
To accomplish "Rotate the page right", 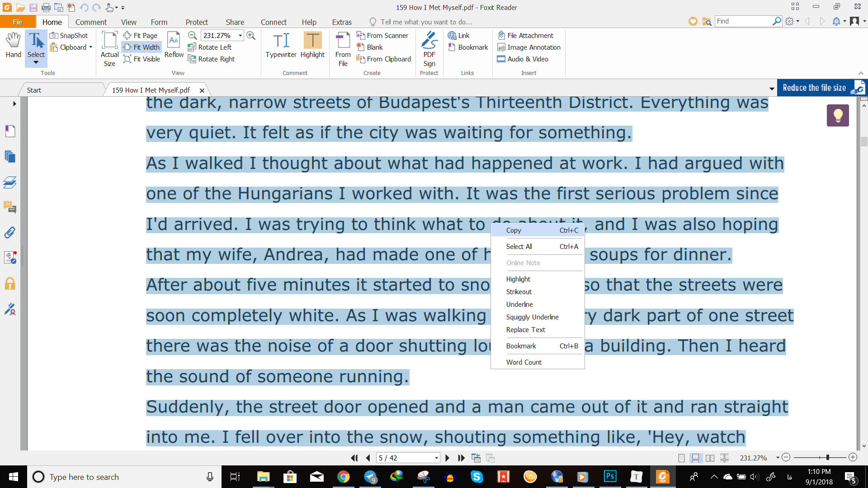I will click(211, 59).
